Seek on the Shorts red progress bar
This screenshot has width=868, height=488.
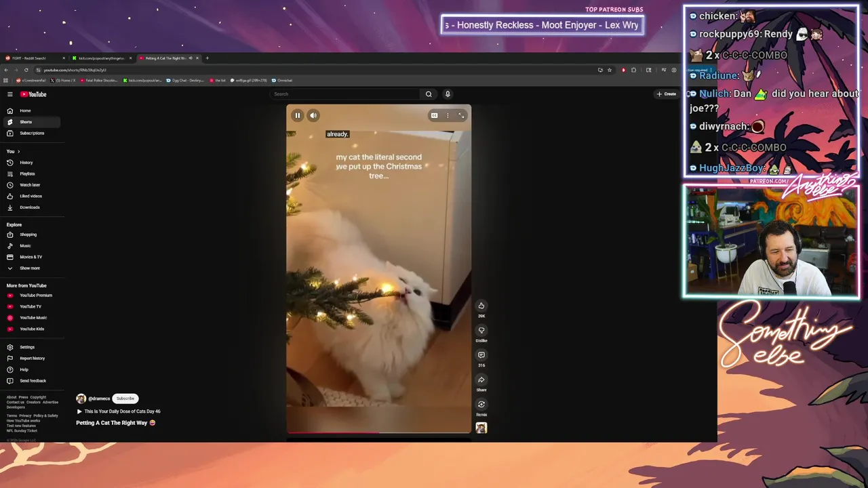click(x=378, y=432)
